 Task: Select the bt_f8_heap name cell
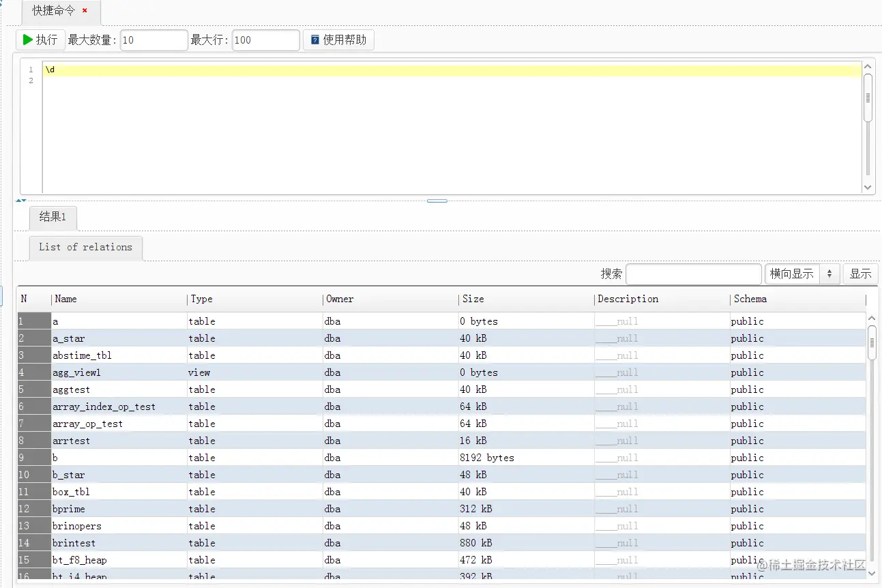[119, 560]
